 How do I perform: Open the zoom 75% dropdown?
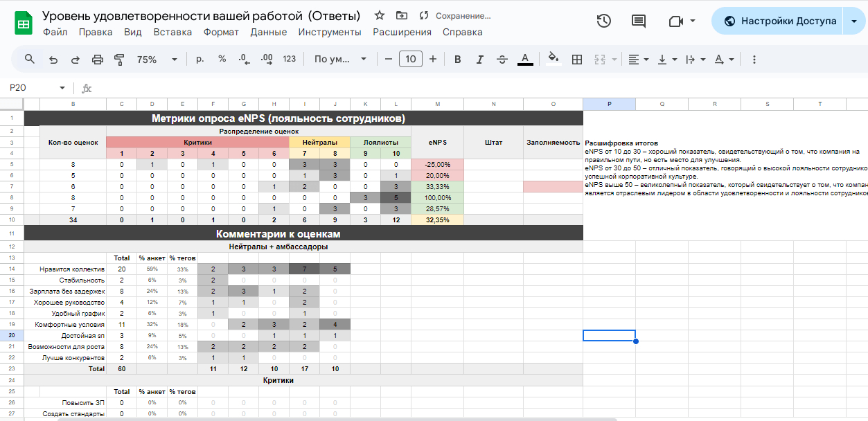[x=157, y=60]
